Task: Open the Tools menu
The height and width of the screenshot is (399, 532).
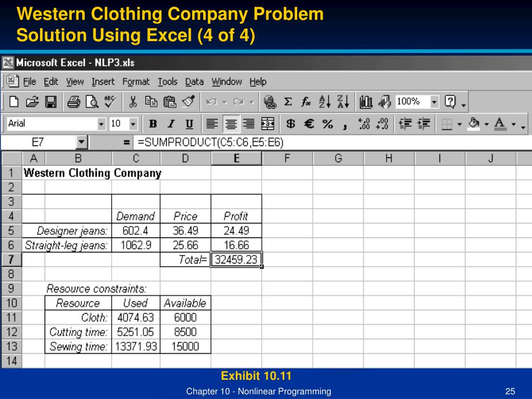Action: click(168, 82)
